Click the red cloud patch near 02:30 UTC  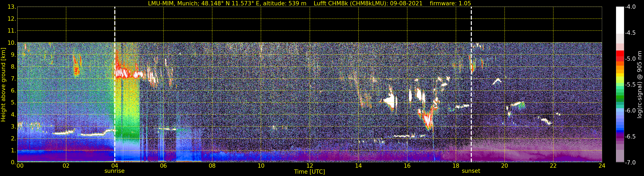click(77, 65)
